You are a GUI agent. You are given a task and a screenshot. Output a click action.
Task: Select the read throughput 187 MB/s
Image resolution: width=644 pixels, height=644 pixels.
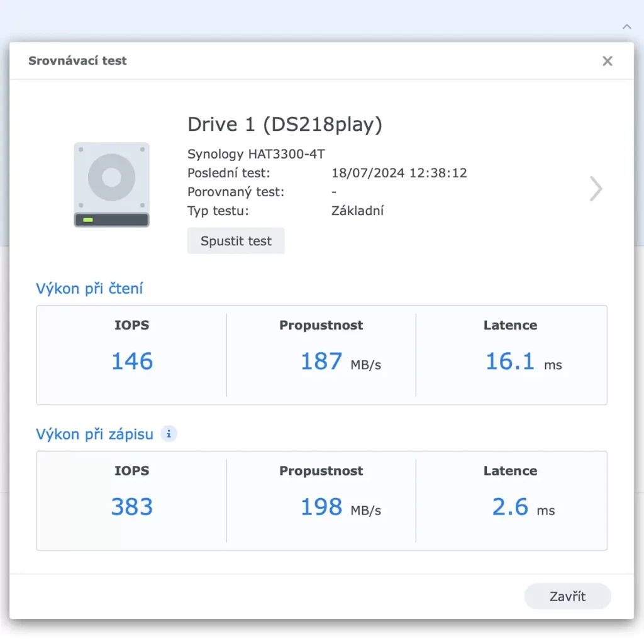[341, 362]
